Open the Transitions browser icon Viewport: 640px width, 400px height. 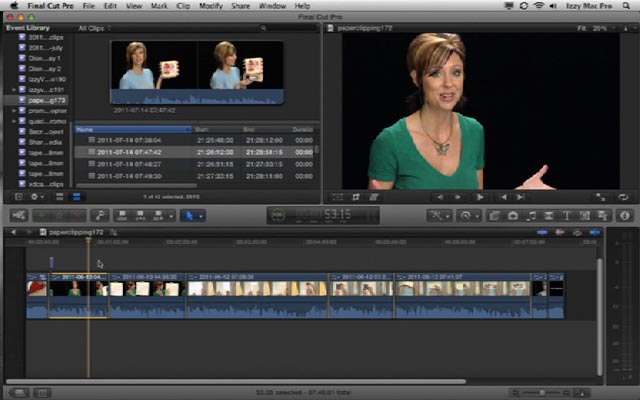pyautogui.click(x=549, y=216)
